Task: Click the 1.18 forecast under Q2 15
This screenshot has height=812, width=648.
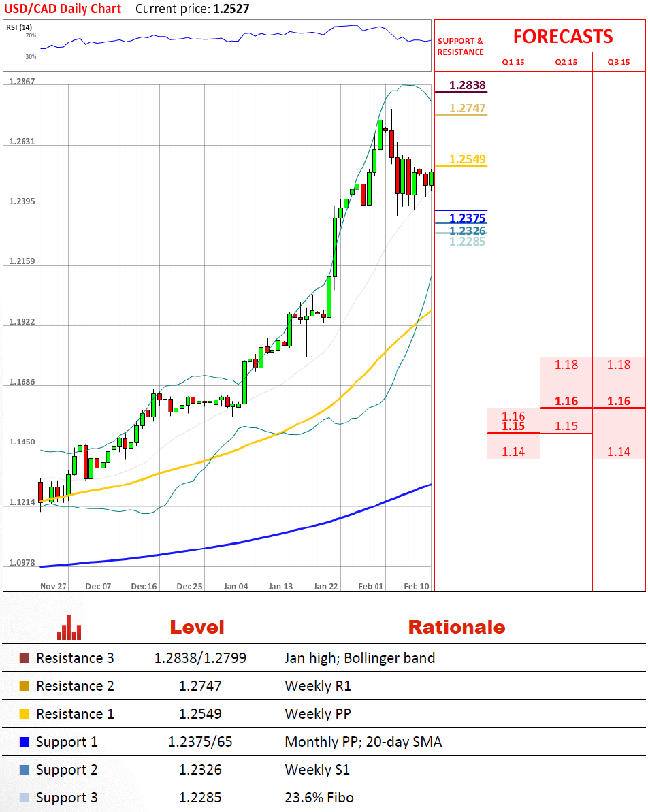Action: tap(566, 365)
